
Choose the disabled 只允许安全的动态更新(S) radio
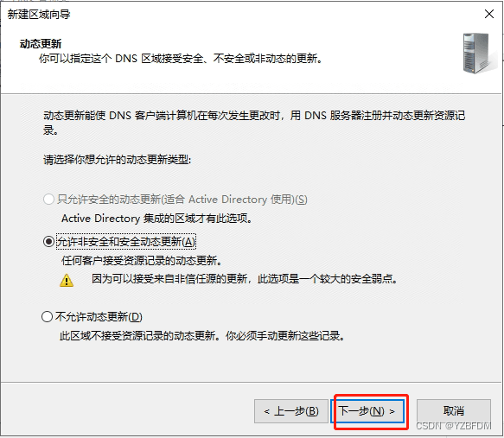pyautogui.click(x=48, y=200)
